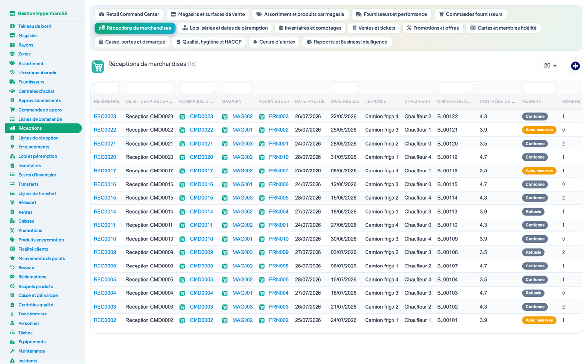Click the Fournisseurs truck icon in sidebar
The height and width of the screenshot is (364, 588).
(x=12, y=82)
